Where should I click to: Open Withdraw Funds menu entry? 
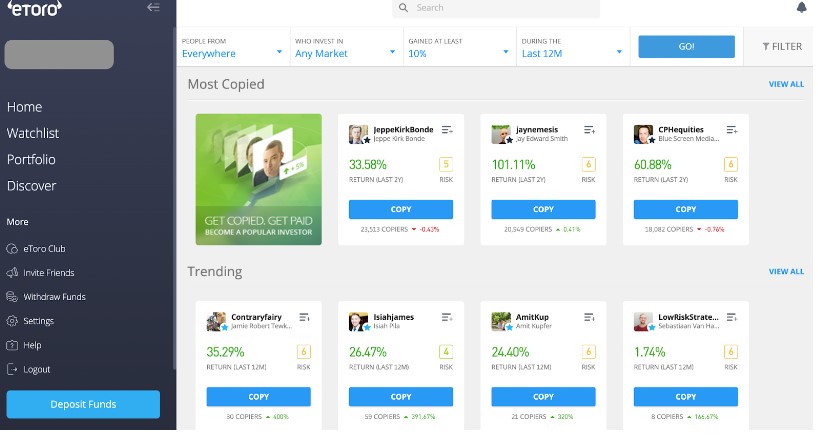[54, 297]
